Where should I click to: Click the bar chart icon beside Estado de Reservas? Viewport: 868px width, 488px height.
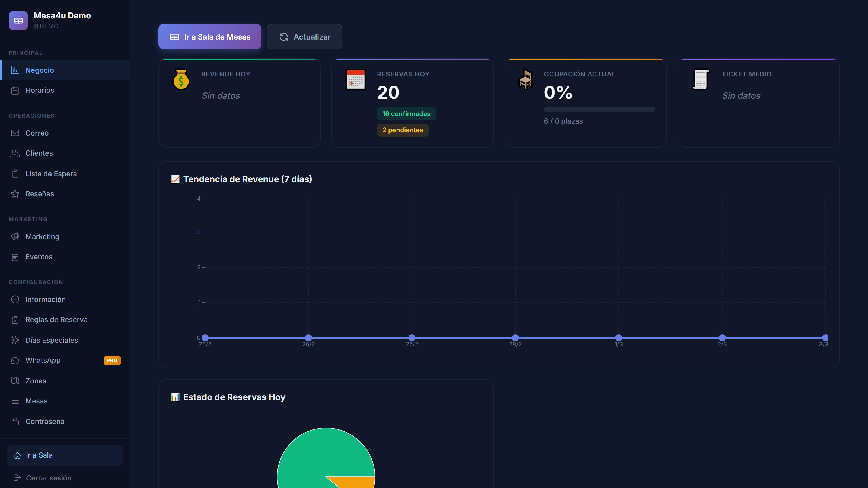175,397
